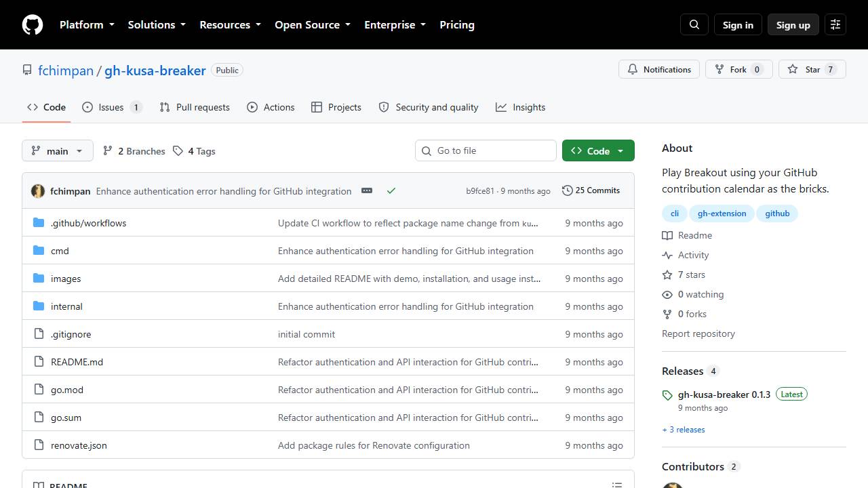The height and width of the screenshot is (488, 868).
Task: Click the Report repository link
Action: 698,333
